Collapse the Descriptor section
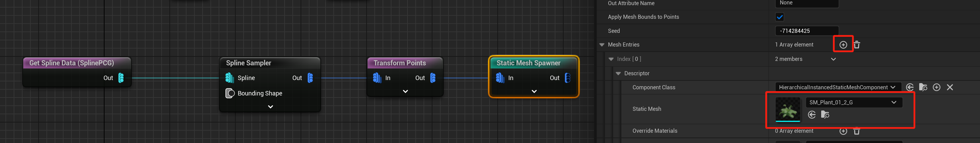980x143 pixels. (x=618, y=74)
